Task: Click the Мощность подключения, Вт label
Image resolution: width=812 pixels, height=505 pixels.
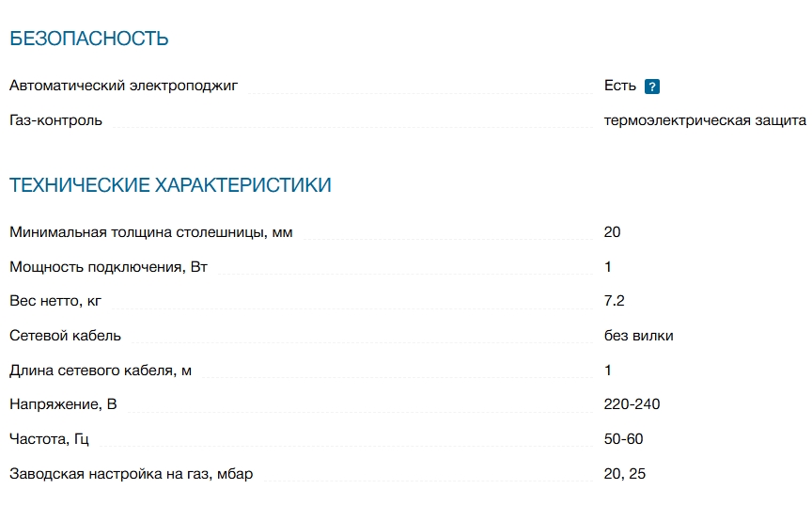Action: coord(109,267)
